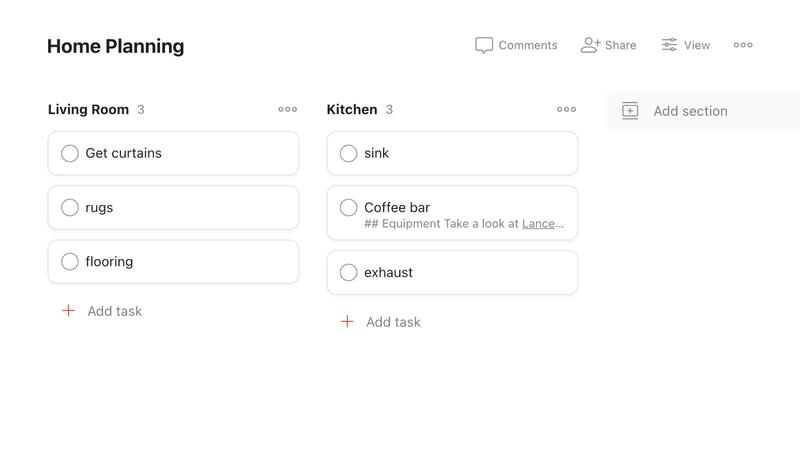Screen dimensions: 800x450
Task: Check off the exhaust task
Action: pyautogui.click(x=348, y=272)
